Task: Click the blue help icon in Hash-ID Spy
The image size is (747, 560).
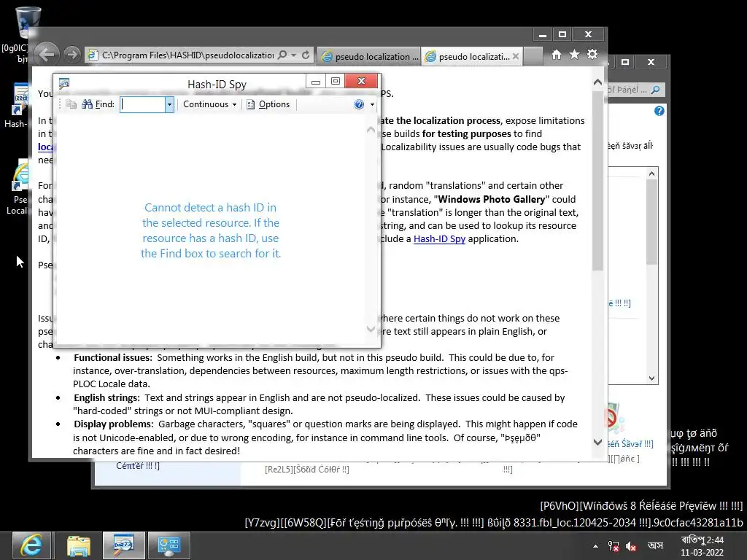Action: point(359,104)
